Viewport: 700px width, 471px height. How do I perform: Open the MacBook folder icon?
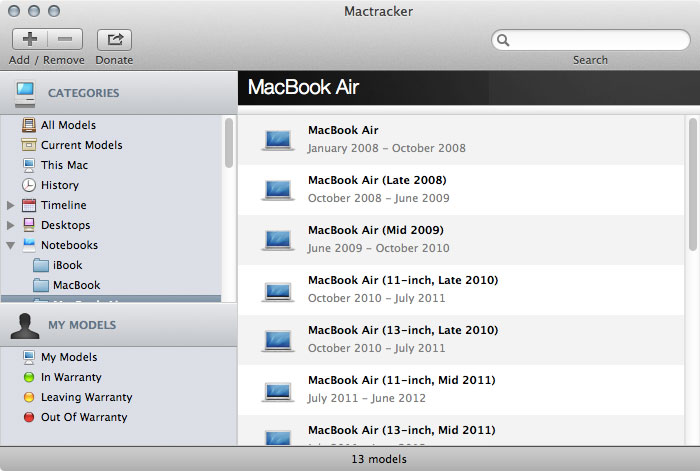[41, 285]
